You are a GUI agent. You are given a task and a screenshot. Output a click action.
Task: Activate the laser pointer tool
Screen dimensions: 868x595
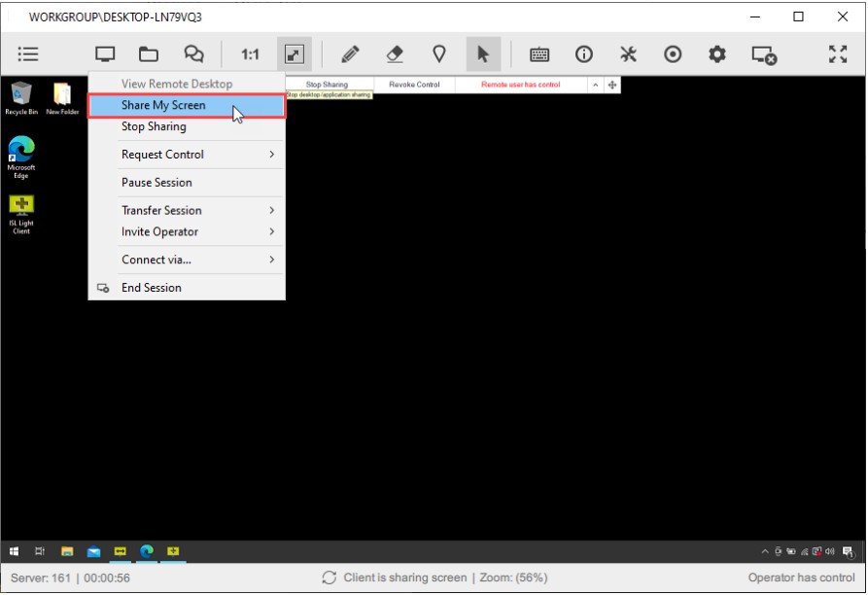click(x=439, y=53)
